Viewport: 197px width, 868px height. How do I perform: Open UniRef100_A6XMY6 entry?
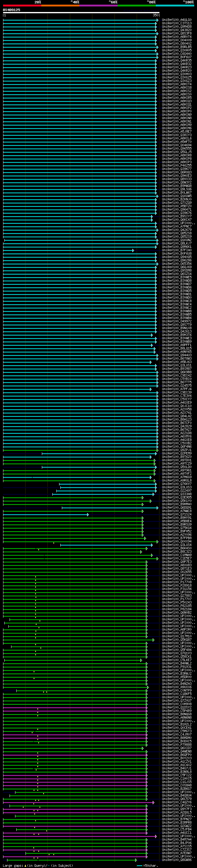[x=177, y=436]
